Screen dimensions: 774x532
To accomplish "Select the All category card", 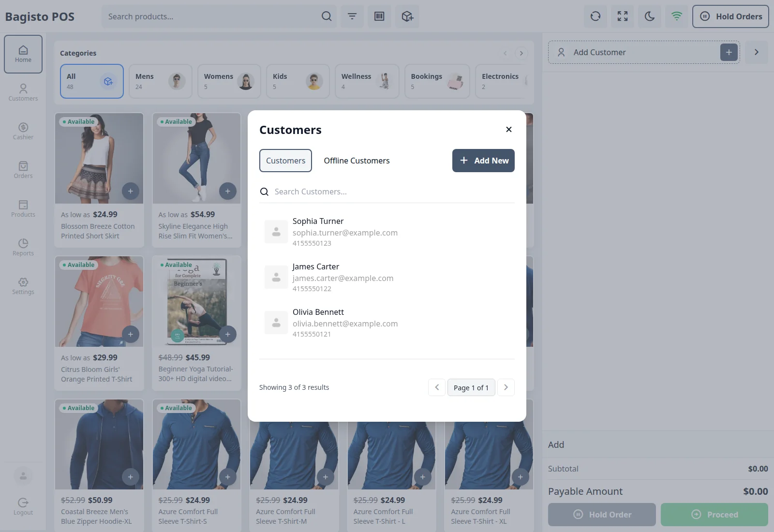I will (92, 81).
